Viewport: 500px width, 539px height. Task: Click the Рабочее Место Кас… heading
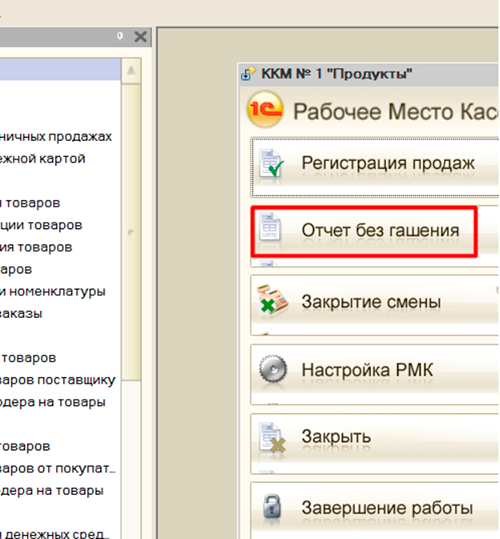pyautogui.click(x=395, y=112)
